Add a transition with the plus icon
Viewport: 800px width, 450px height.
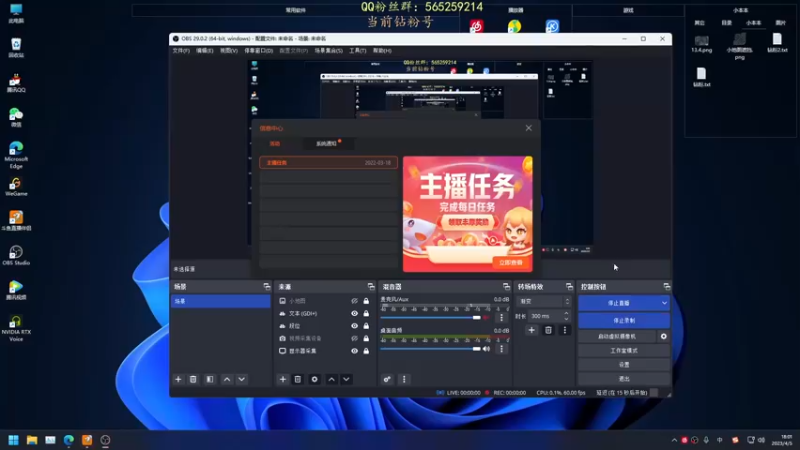(x=531, y=330)
